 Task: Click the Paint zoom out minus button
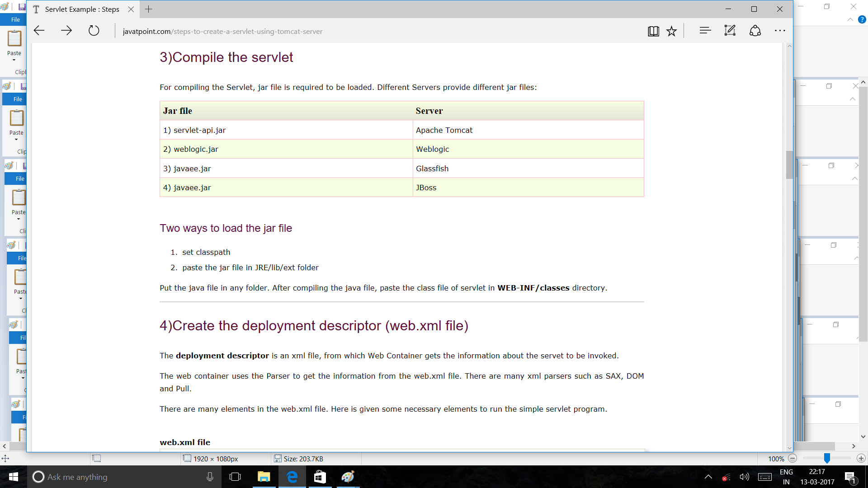[793, 459]
